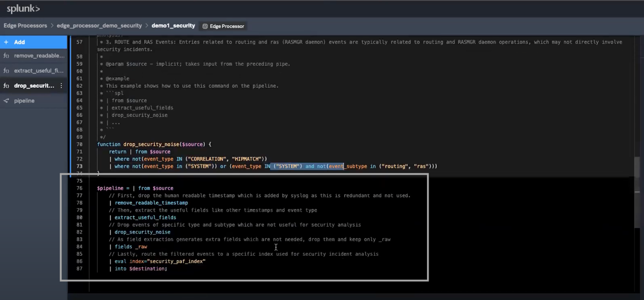Click '// Lastly, route the filtered events' comment
644x300 pixels.
[x=244, y=254]
